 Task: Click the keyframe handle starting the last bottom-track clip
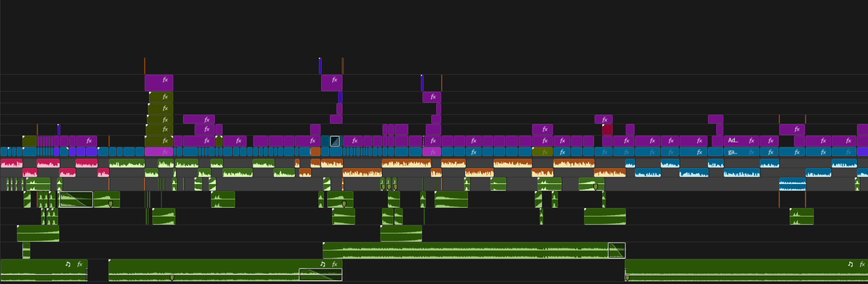[627, 277]
